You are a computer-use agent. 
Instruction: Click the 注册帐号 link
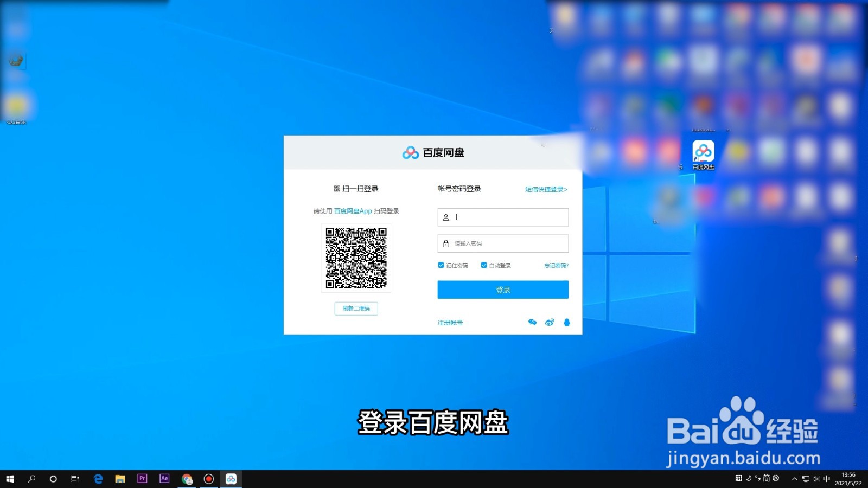coord(450,323)
